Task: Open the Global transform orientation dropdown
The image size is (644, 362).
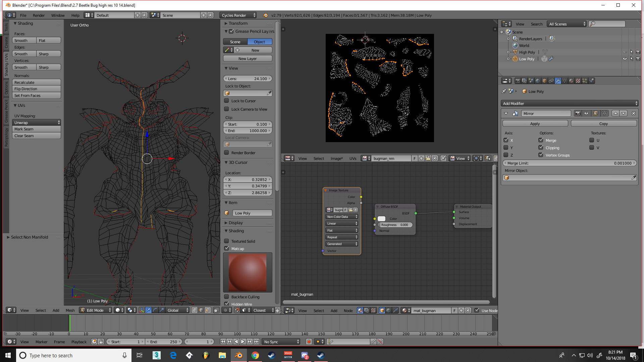Action: 178,310
